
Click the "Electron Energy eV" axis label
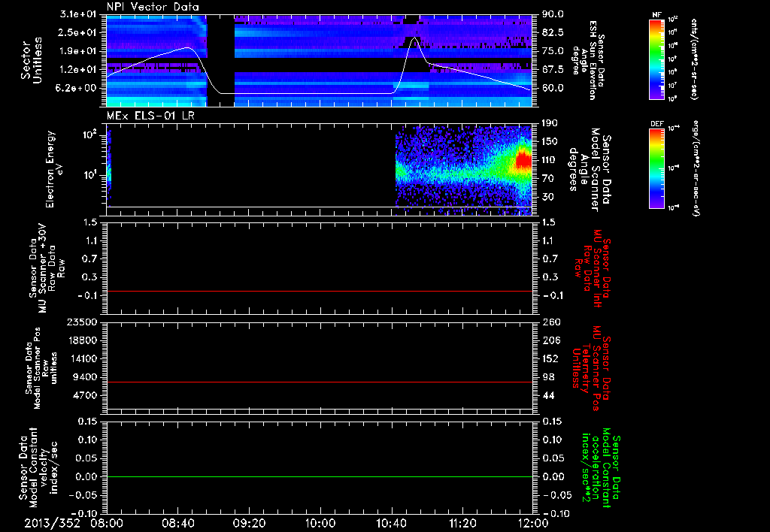point(54,169)
